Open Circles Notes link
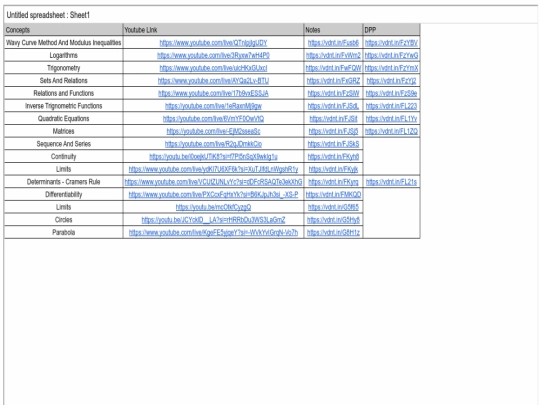540x405 pixels. click(333, 220)
